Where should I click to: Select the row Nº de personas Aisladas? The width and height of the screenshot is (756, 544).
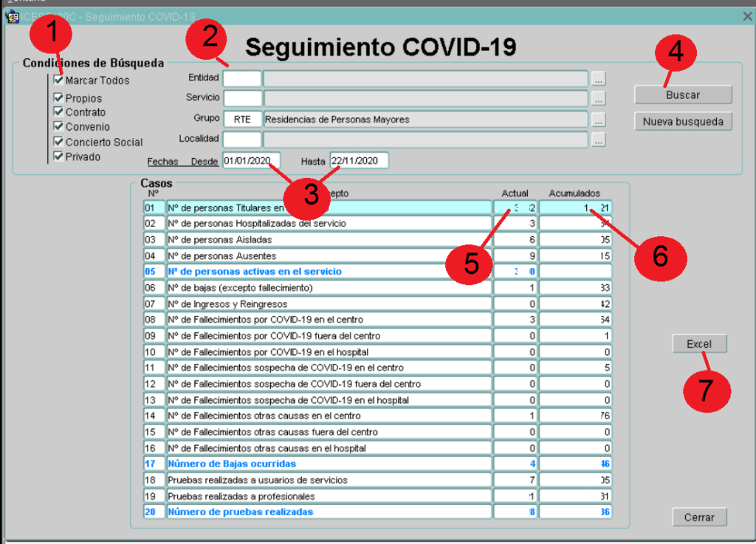click(329, 239)
